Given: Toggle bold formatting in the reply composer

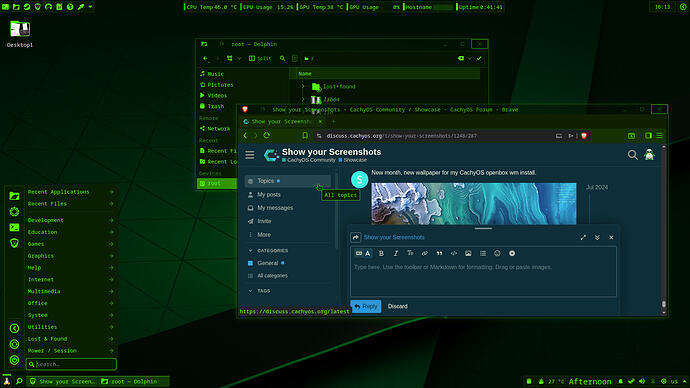Looking at the screenshot, I should [x=381, y=253].
